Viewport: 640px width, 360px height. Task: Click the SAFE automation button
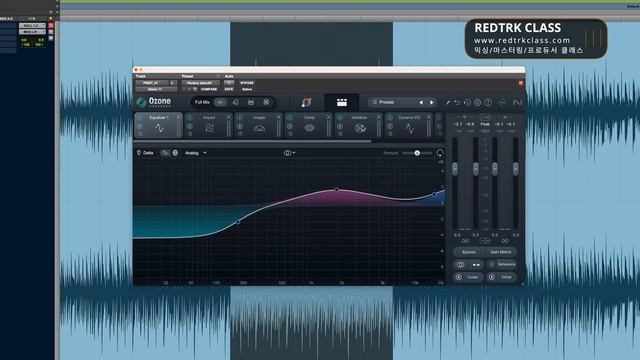[229, 89]
